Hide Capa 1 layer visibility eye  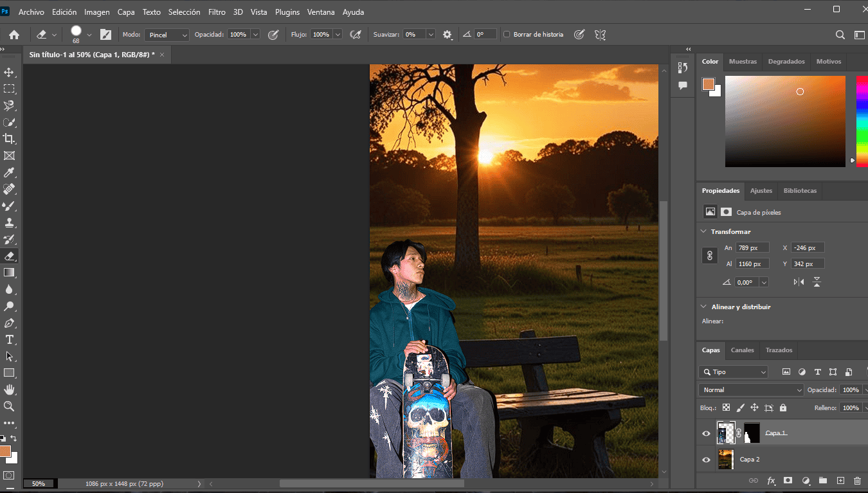tap(706, 433)
